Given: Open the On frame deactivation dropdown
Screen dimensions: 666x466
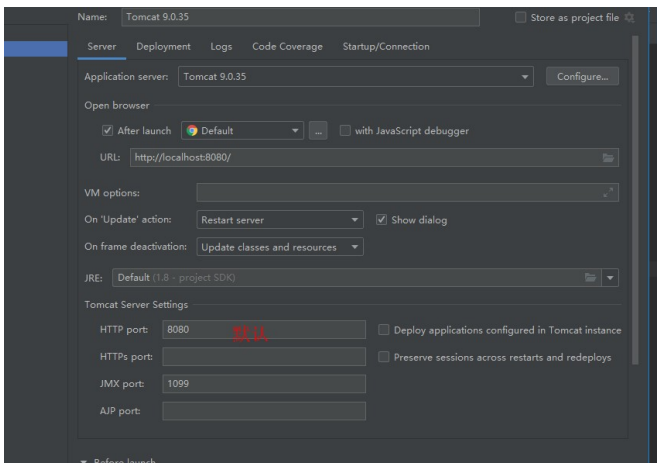Looking at the screenshot, I should coord(280,247).
